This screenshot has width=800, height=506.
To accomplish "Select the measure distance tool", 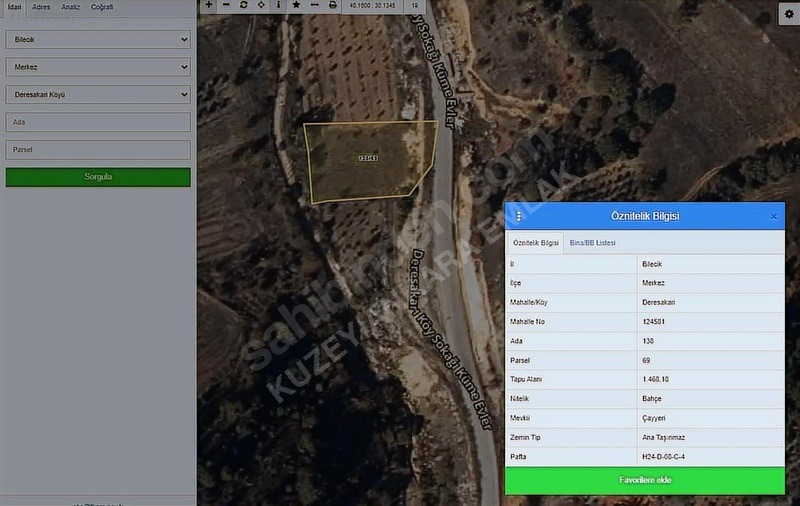I will click(x=314, y=5).
